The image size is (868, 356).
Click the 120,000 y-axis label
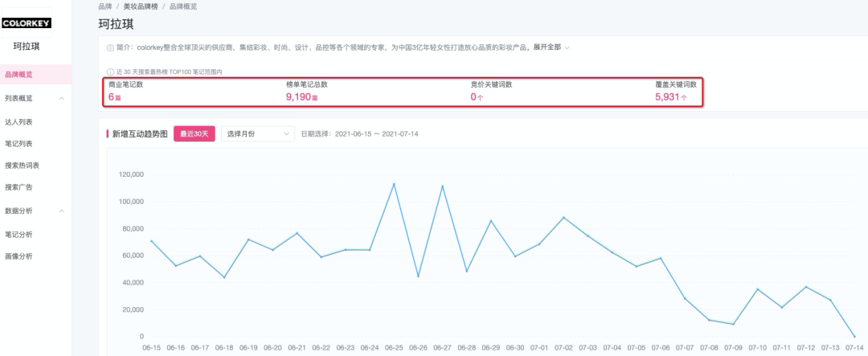coord(131,174)
